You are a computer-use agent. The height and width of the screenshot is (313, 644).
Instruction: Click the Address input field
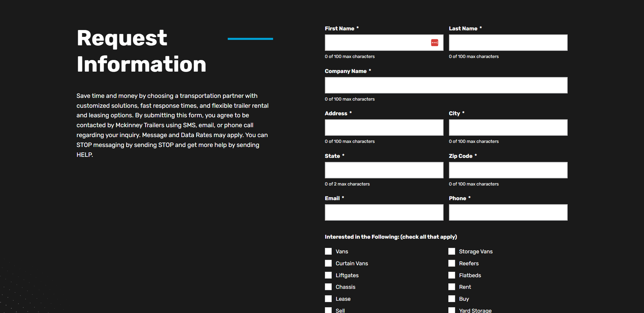pos(384,128)
